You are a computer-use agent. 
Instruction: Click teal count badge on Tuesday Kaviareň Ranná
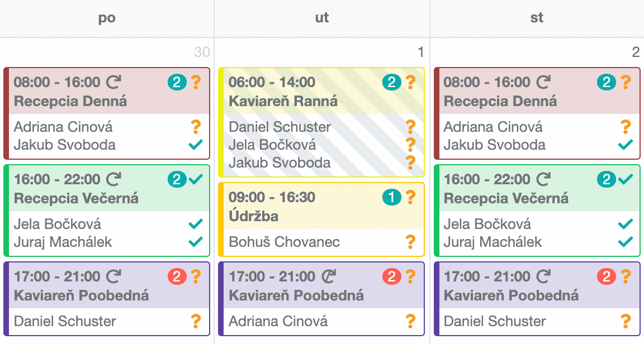point(392,82)
